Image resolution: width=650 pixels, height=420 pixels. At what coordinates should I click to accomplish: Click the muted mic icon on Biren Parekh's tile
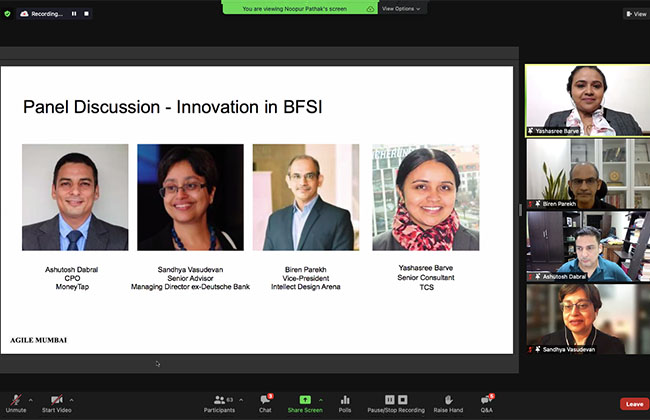(x=530, y=204)
